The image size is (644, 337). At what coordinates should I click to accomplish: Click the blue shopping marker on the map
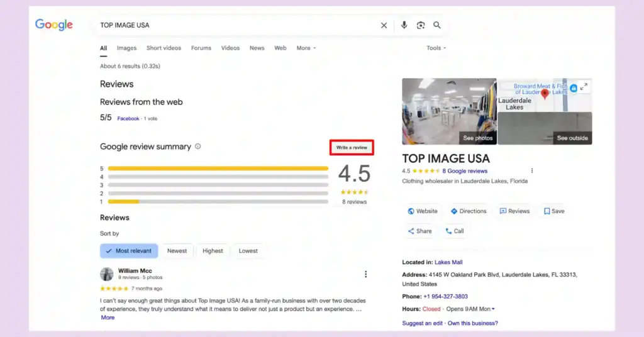click(x=574, y=88)
